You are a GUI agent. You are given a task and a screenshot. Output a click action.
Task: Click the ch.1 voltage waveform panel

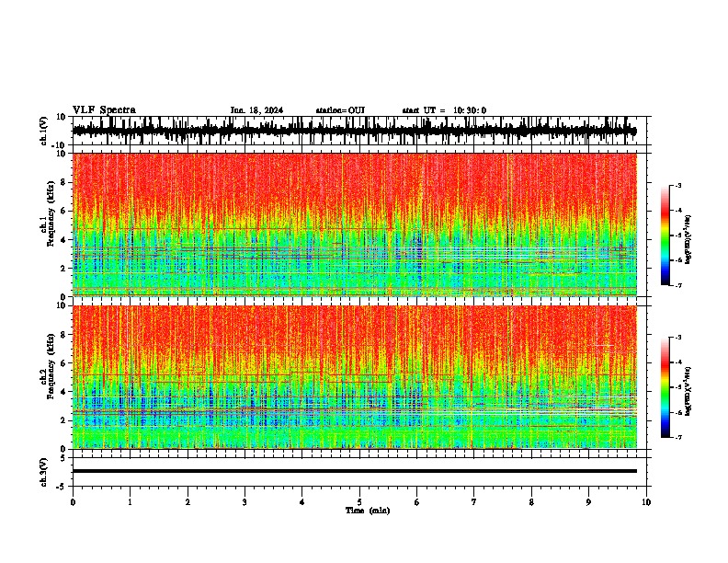click(361, 131)
